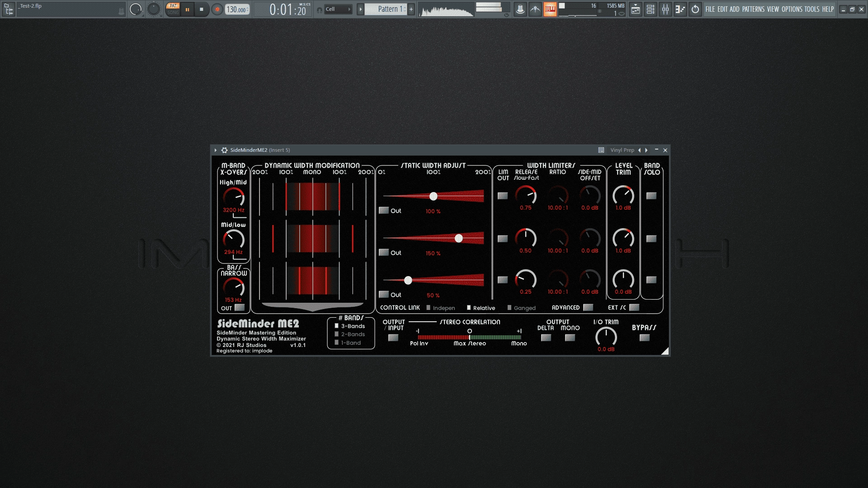Image resolution: width=868 pixels, height=488 pixels.
Task: Select Indepen control link option
Action: tap(441, 308)
